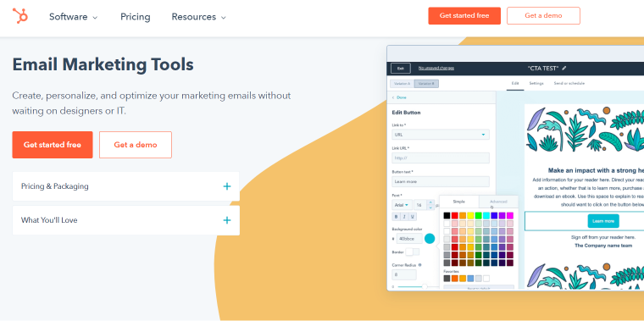The height and width of the screenshot is (321, 644).
Task: Expand the What You'll Love accordion
Action: pyautogui.click(x=125, y=220)
